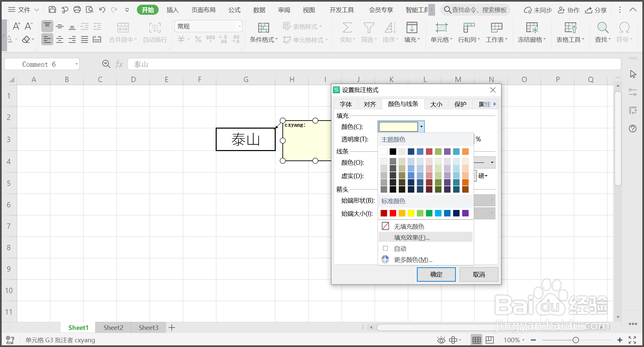The width and height of the screenshot is (644, 347).
Task: Toggle middle vertical alignment button
Action: (60, 26)
